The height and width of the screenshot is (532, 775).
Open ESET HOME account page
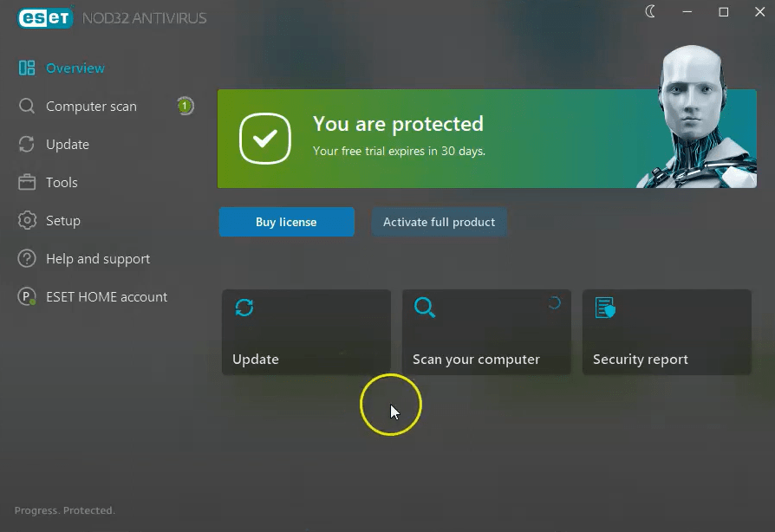click(x=107, y=297)
